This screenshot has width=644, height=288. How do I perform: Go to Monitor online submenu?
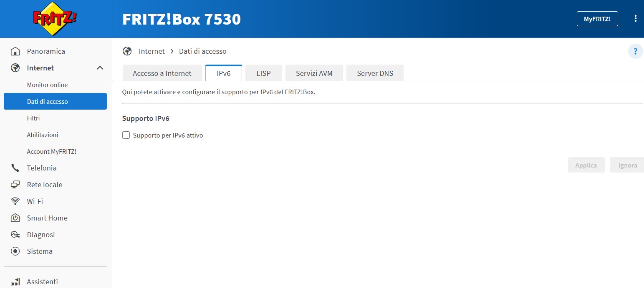coord(47,85)
